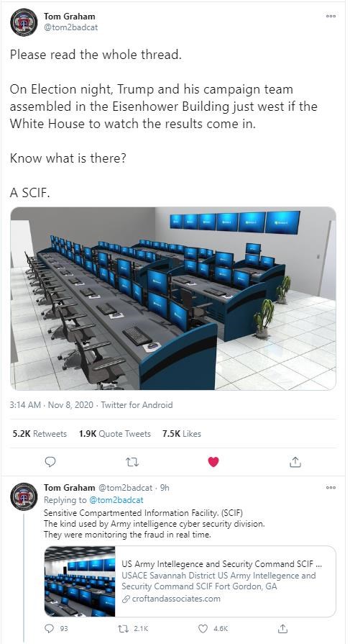
Task: Open more options menu on reply tweet
Action: coord(331,488)
